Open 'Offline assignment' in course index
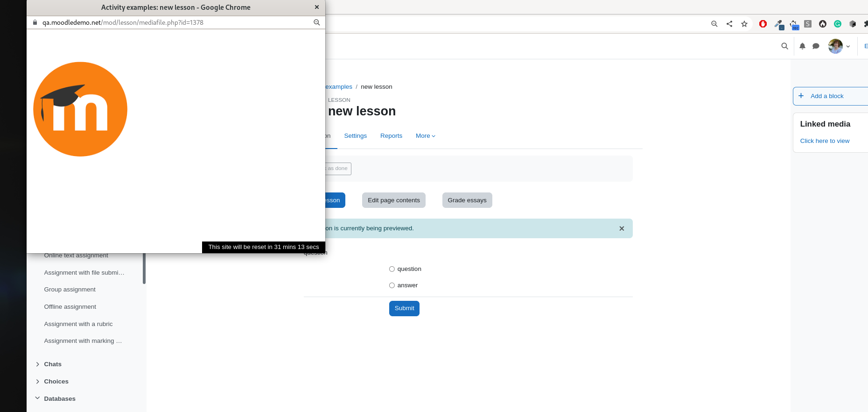The image size is (868, 412). click(70, 307)
